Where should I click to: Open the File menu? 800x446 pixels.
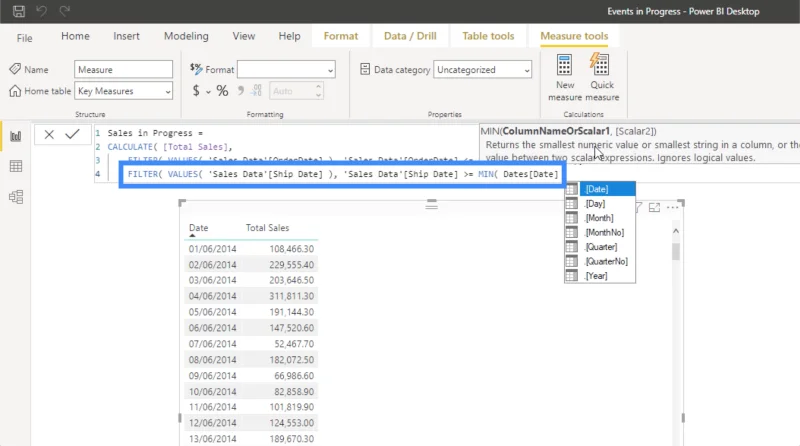[24, 38]
